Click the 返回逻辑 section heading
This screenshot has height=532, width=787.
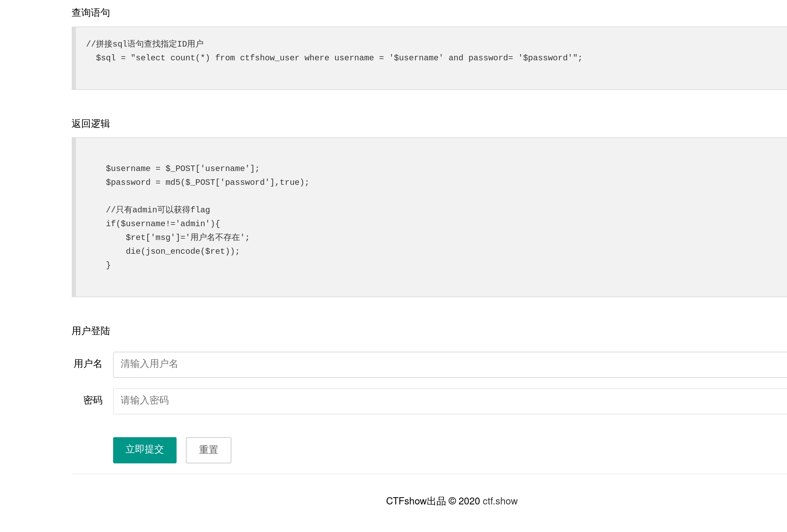(x=91, y=123)
